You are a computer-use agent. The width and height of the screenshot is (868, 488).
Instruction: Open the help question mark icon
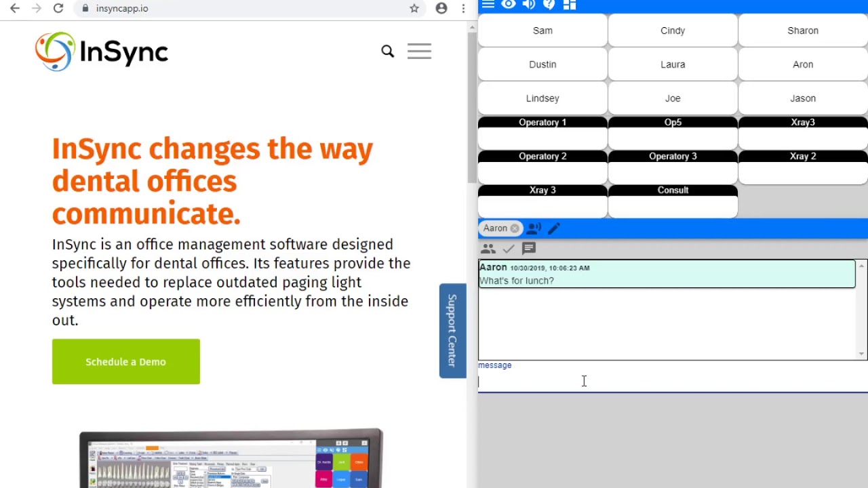pos(549,5)
